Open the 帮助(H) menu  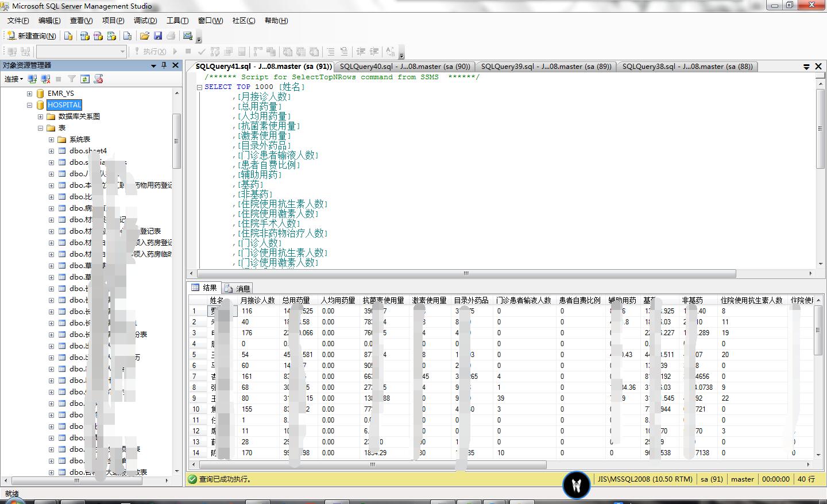point(276,20)
